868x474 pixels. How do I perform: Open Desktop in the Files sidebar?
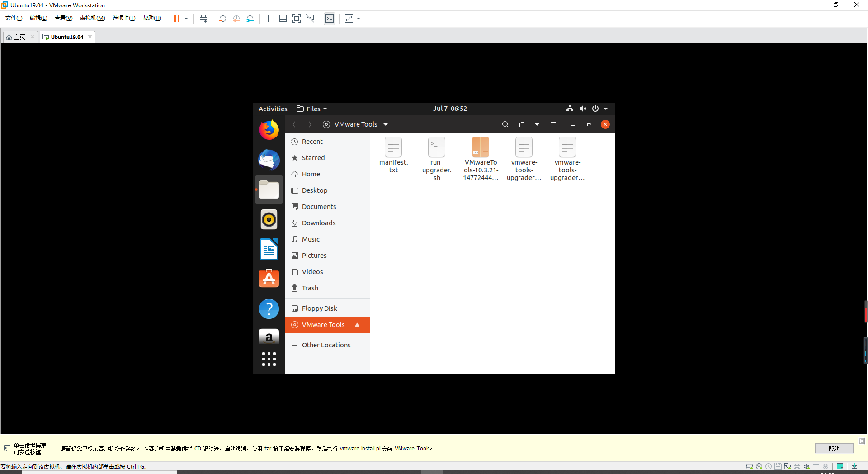click(x=327, y=190)
